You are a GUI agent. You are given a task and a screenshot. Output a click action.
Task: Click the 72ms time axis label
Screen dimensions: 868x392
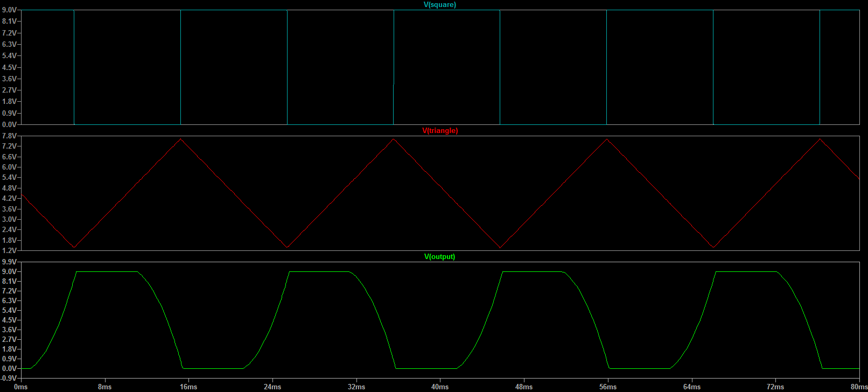click(775, 387)
